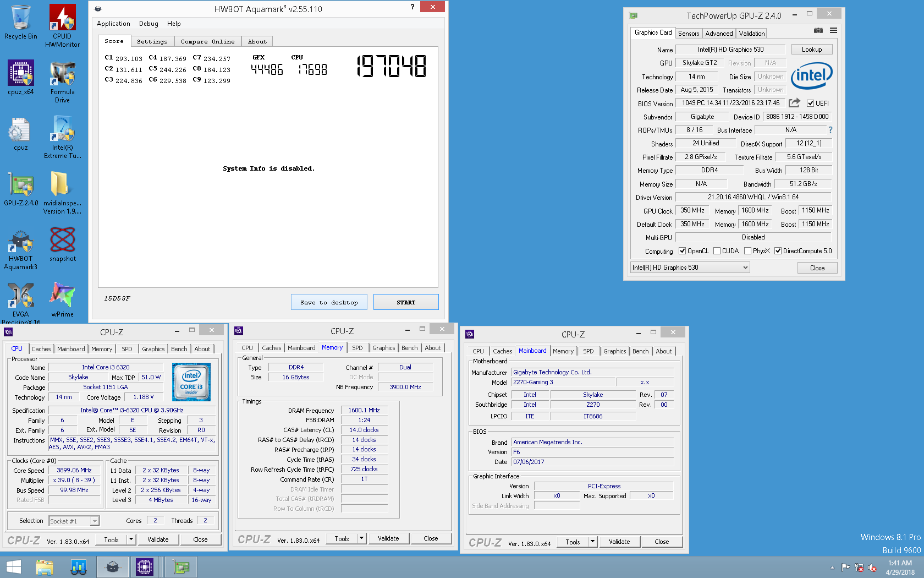The height and width of the screenshot is (578, 924).
Task: Click the BIOS export share icon in GPU-Z
Action: point(794,103)
